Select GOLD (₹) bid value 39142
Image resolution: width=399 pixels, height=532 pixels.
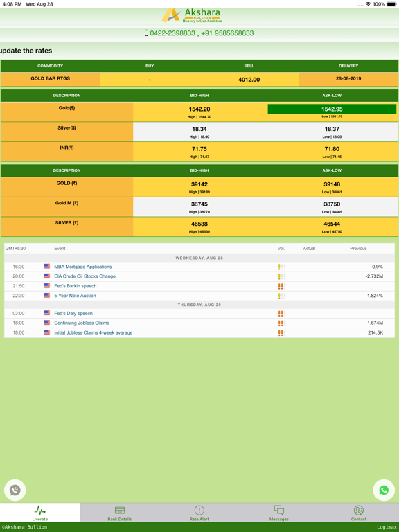pos(199,184)
